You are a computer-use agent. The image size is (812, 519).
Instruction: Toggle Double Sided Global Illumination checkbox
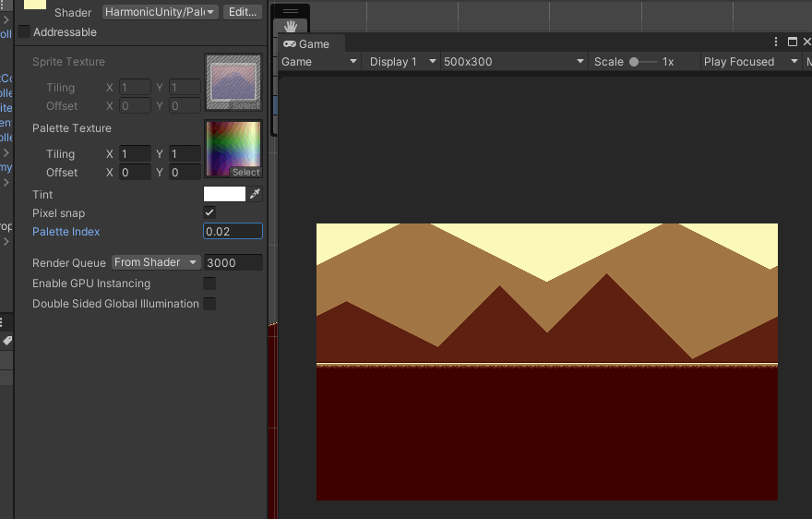[x=209, y=304]
